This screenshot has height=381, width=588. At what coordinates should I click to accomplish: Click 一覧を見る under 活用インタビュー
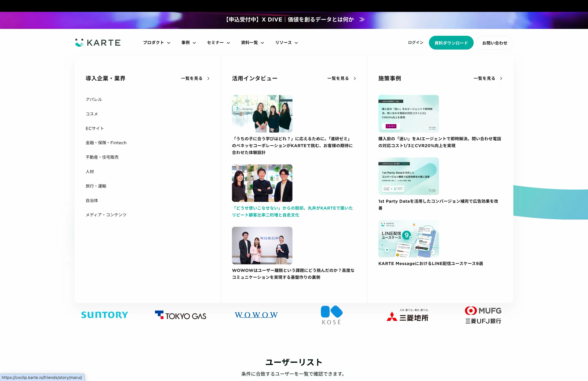338,78
